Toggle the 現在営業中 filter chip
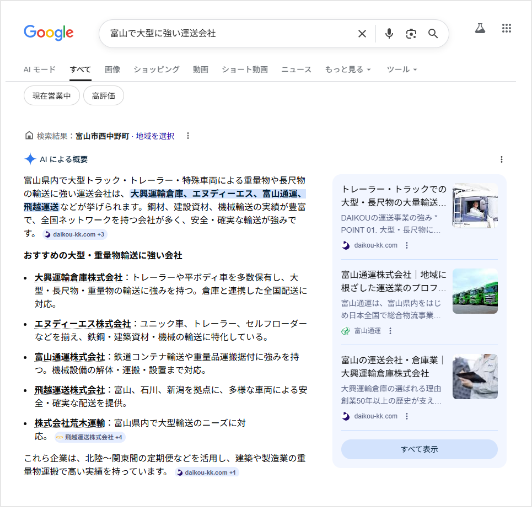 click(x=52, y=96)
